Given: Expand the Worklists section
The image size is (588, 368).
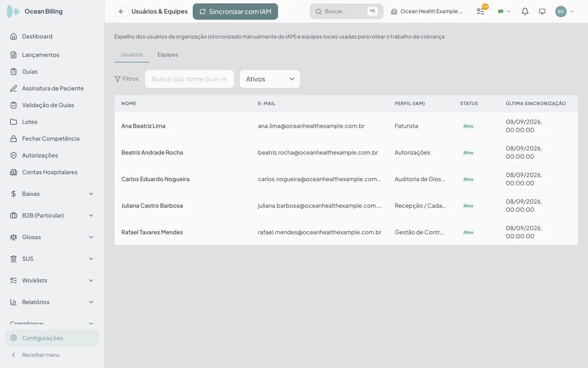Looking at the screenshot, I should [x=52, y=280].
